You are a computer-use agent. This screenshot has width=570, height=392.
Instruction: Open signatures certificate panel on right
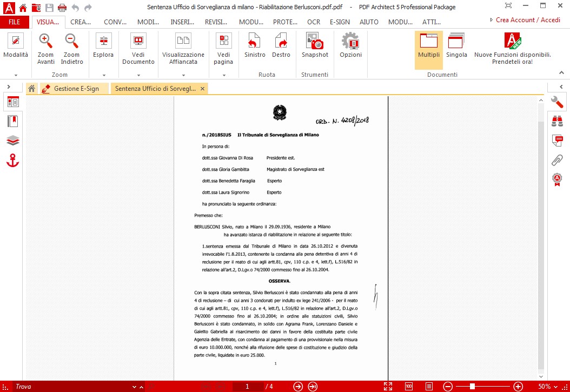[557, 180]
